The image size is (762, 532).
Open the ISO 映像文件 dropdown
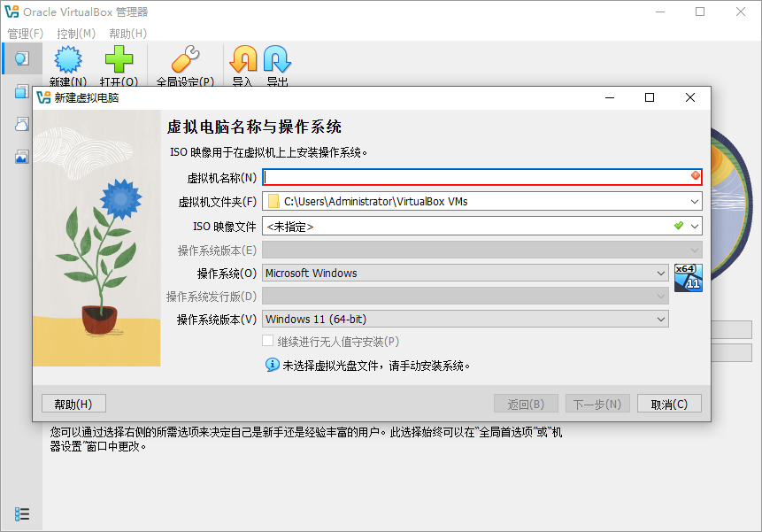click(693, 226)
